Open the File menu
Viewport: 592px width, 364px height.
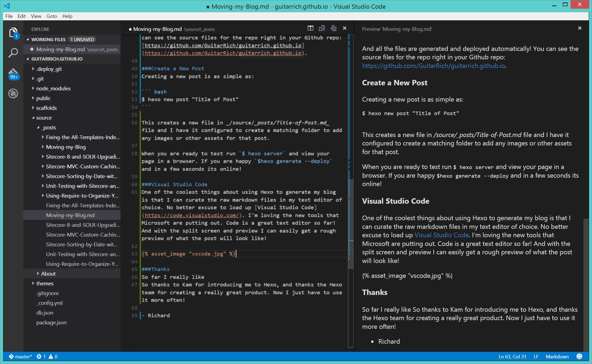tap(9, 16)
